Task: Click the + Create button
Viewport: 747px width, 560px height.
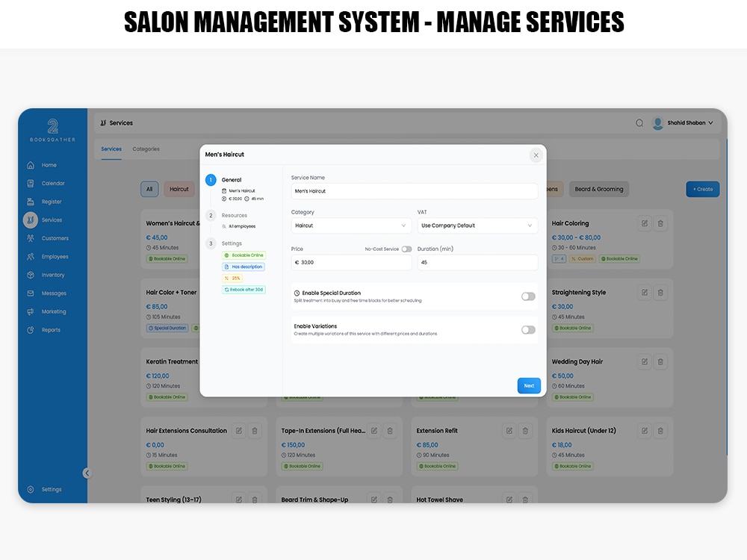Action: (x=703, y=189)
